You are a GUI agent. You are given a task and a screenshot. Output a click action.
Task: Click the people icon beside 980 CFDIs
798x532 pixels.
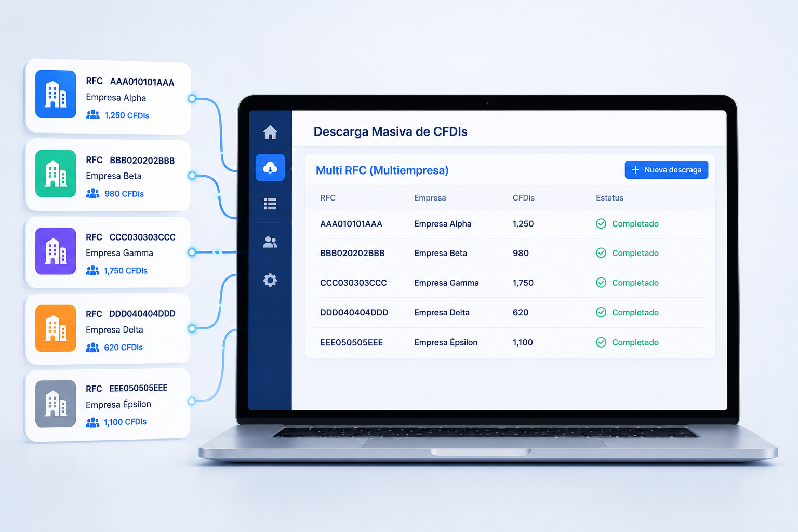pos(93,193)
